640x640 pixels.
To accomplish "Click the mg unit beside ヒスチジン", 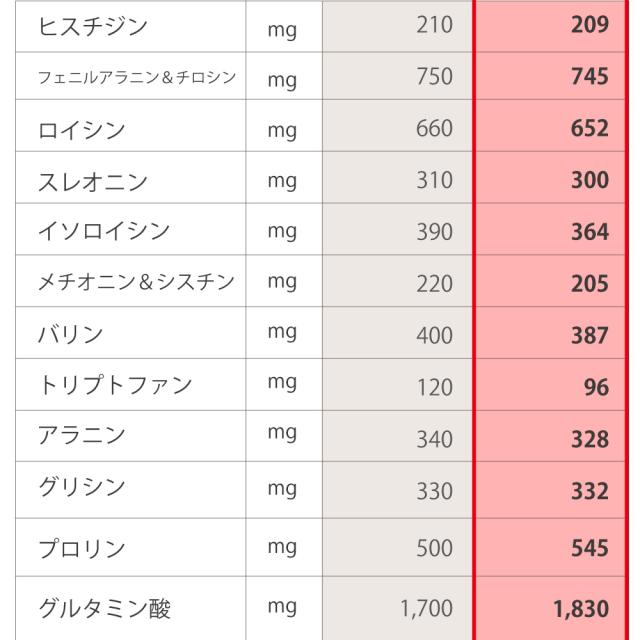I will (282, 27).
